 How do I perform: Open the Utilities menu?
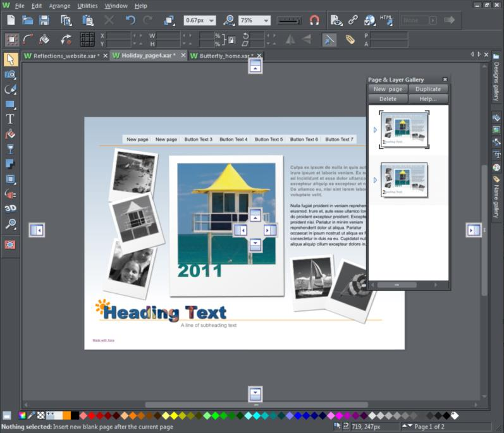pos(87,6)
